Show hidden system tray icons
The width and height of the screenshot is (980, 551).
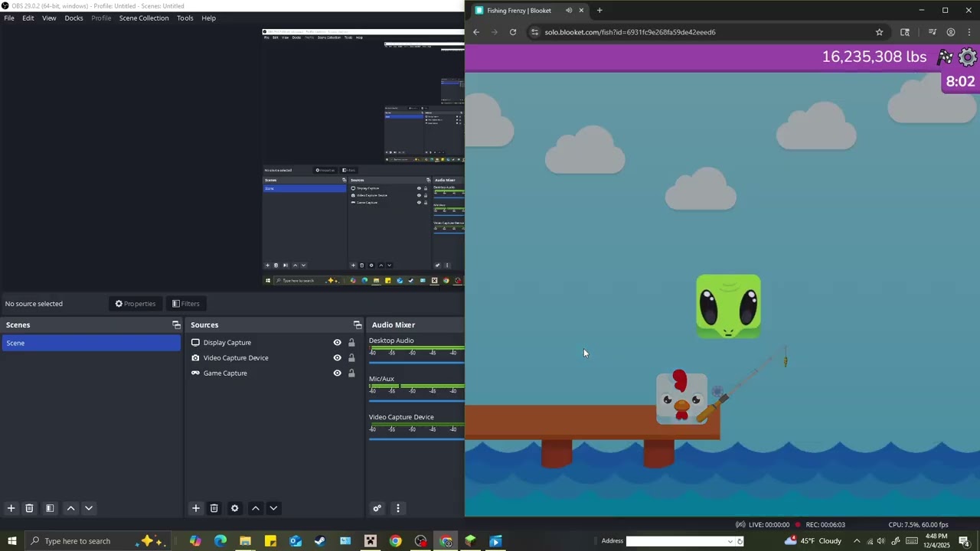(857, 541)
